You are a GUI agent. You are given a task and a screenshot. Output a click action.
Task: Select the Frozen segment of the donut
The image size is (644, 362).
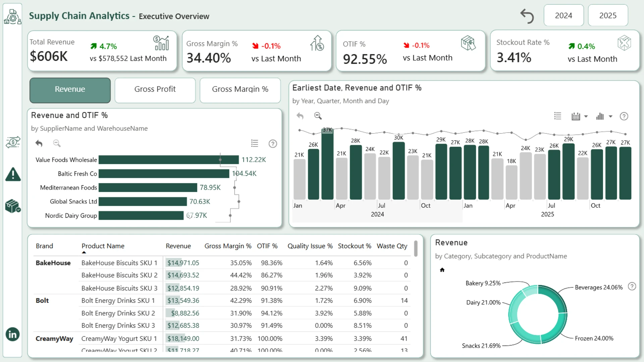point(555,330)
